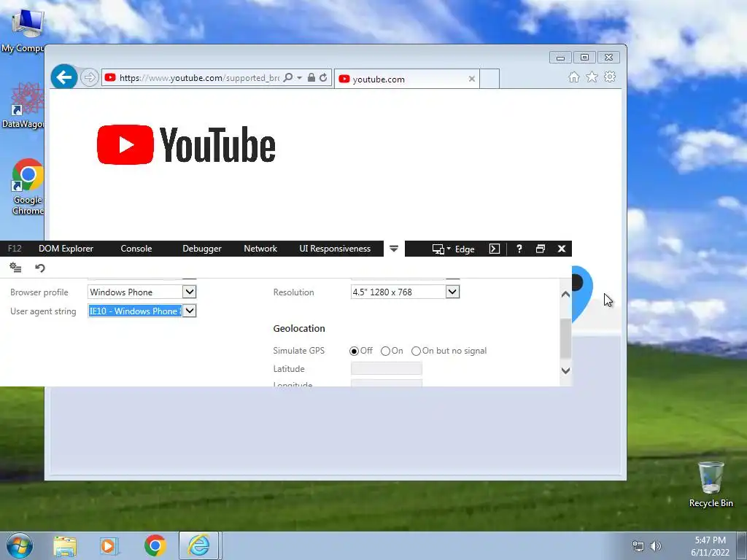747x560 pixels.
Task: Open document mode Edge dropdown
Action: pos(454,249)
